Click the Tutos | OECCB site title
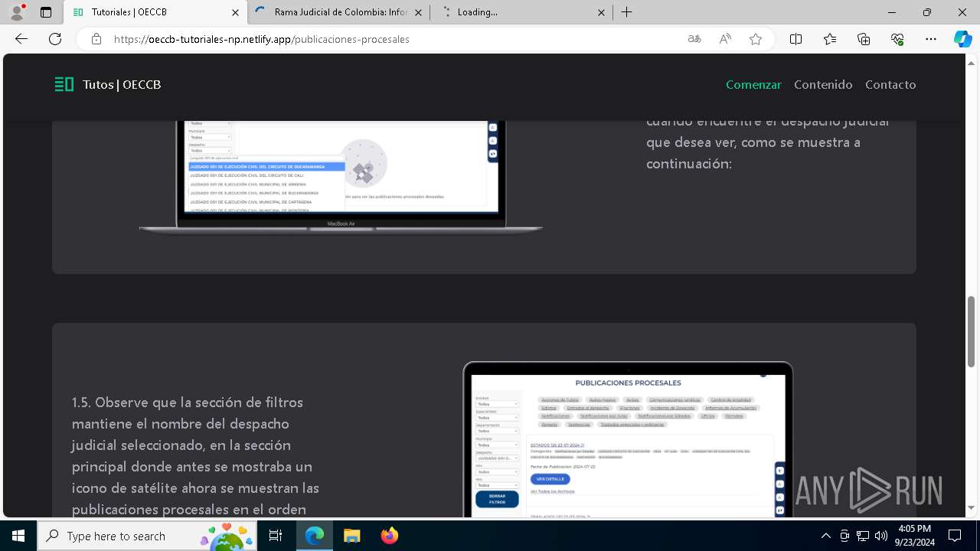 (x=122, y=85)
